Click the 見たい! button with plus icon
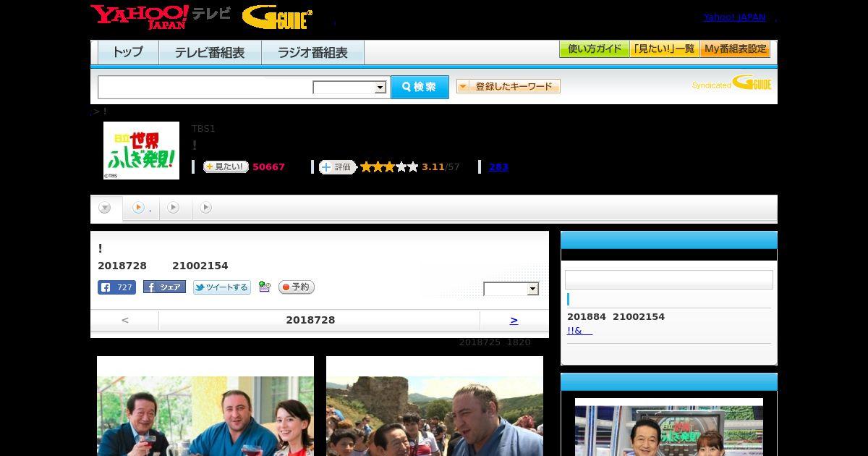868x456 pixels. click(x=226, y=166)
